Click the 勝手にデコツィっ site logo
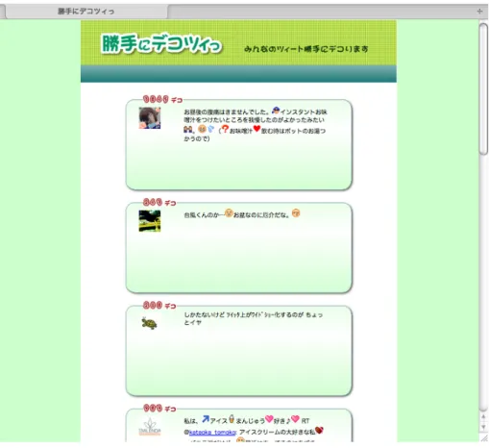Viewport: 489px width, 448px height. pos(161,43)
